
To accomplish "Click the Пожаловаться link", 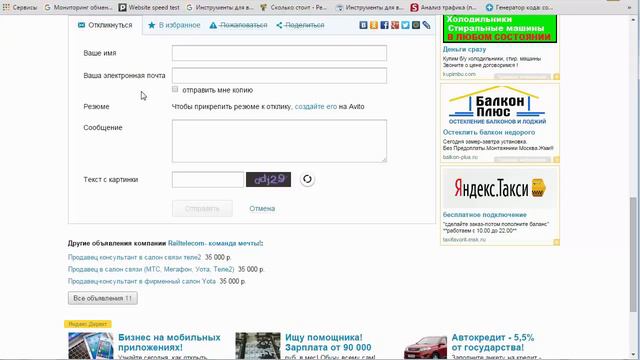I will pos(238,25).
